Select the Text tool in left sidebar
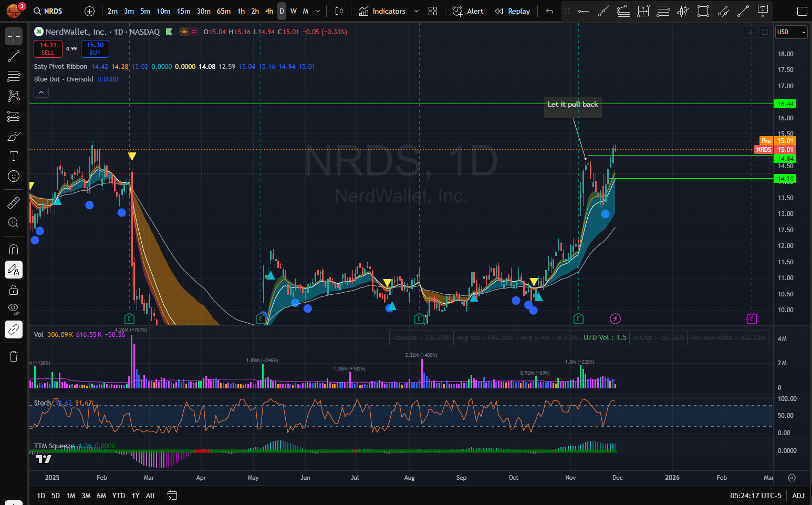Viewport: 812px width, 505px height. pyautogui.click(x=14, y=156)
